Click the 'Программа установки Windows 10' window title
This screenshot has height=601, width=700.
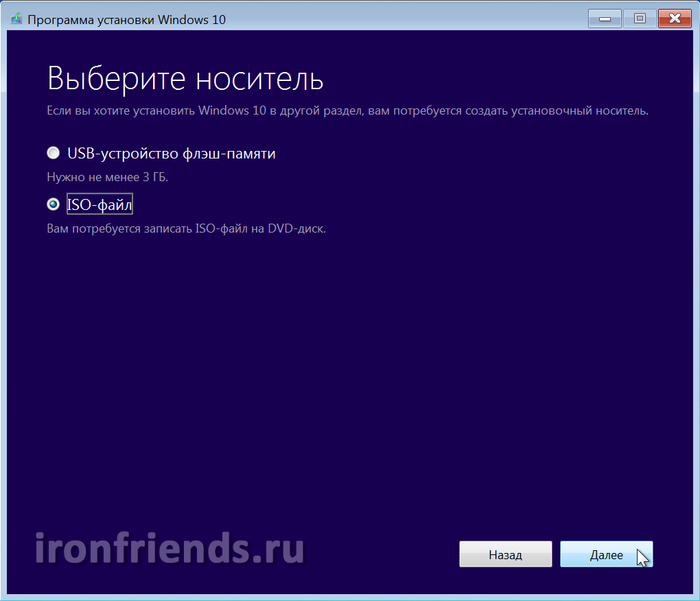[126, 20]
